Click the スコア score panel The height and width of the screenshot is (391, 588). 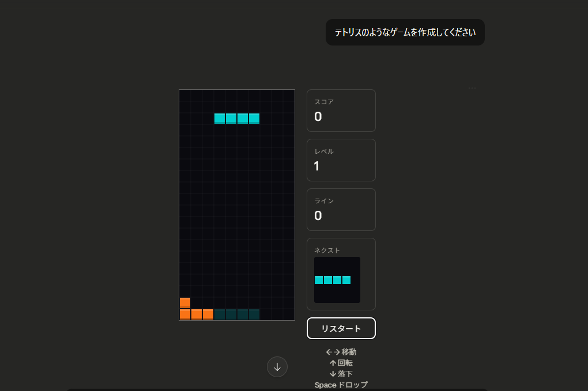pos(341,111)
